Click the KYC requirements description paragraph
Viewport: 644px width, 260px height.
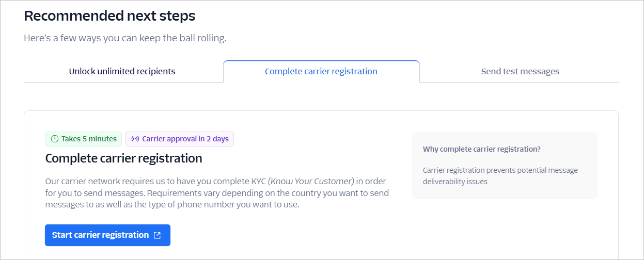click(217, 193)
